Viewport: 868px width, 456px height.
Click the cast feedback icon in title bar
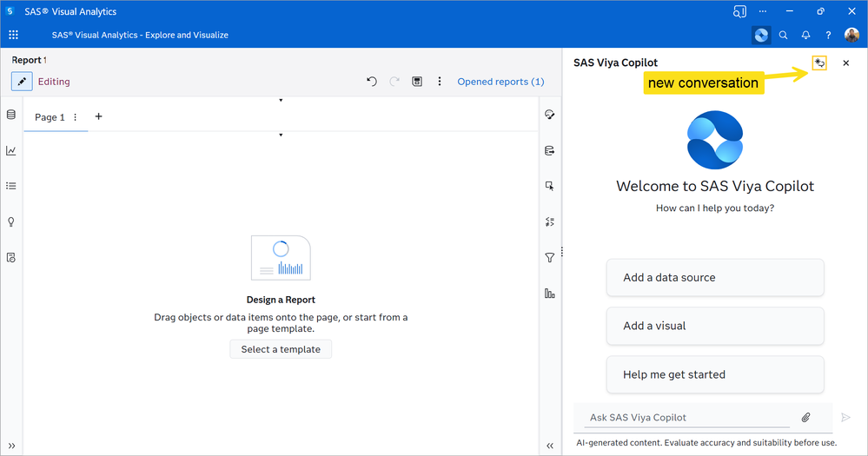pos(739,11)
